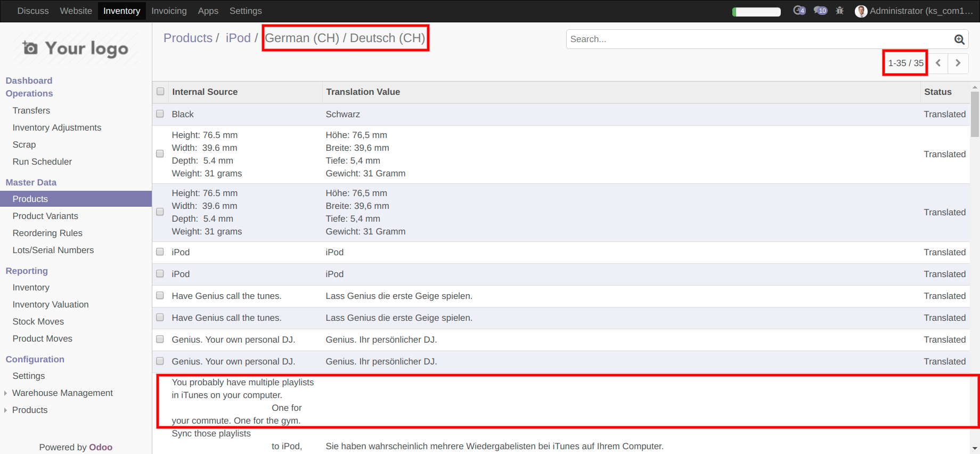
Task: Click the scrollbar down arrow
Action: pyautogui.click(x=975, y=449)
